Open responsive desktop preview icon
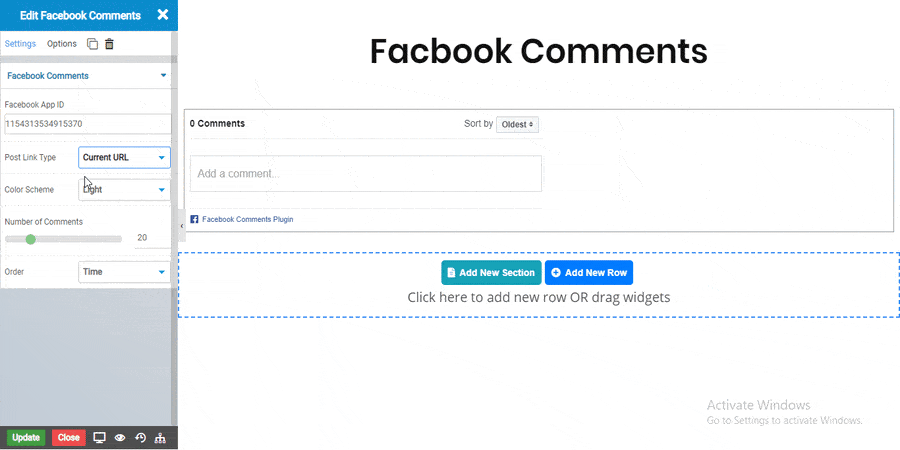The width and height of the screenshot is (900, 450). click(x=99, y=437)
